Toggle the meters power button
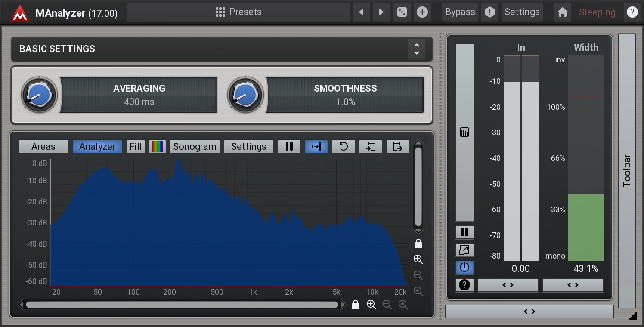Viewport: 644px width, 327px height. 464,267
